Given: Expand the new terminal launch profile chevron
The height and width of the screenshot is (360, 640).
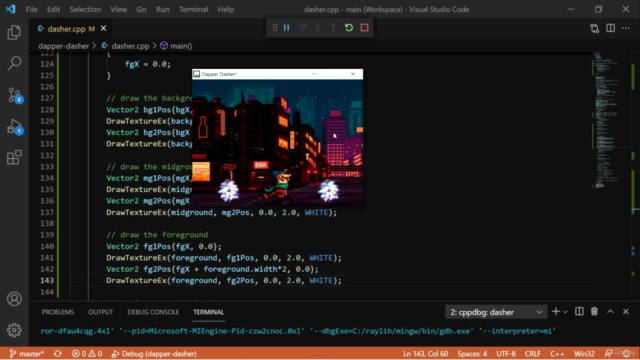Looking at the screenshot, I should [x=565, y=312].
